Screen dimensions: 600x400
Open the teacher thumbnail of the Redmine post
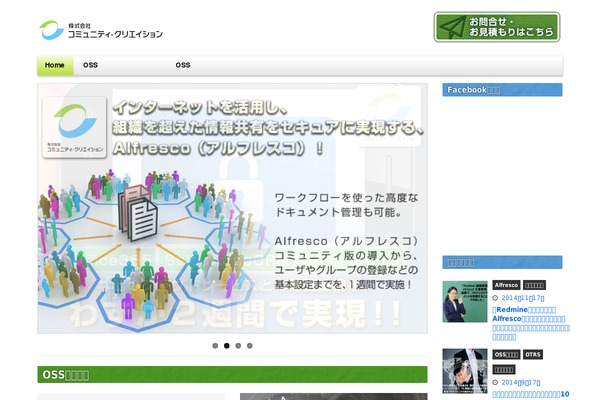pos(465,302)
